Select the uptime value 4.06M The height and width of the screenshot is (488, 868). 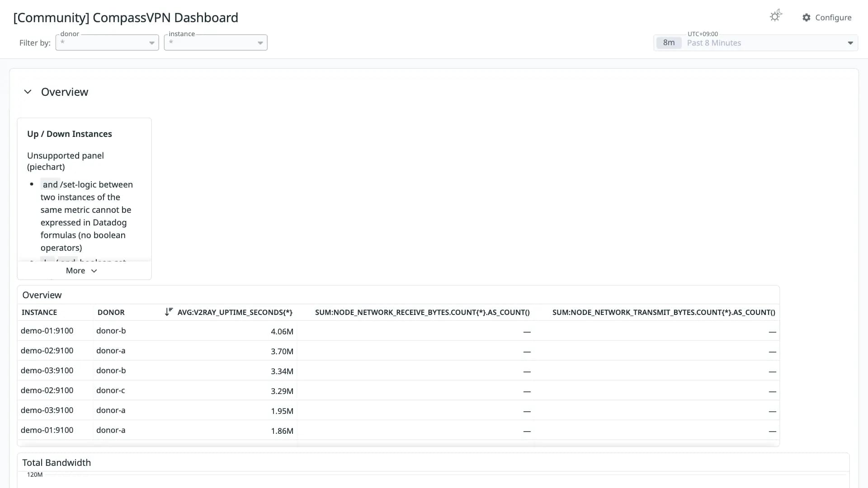tap(282, 331)
